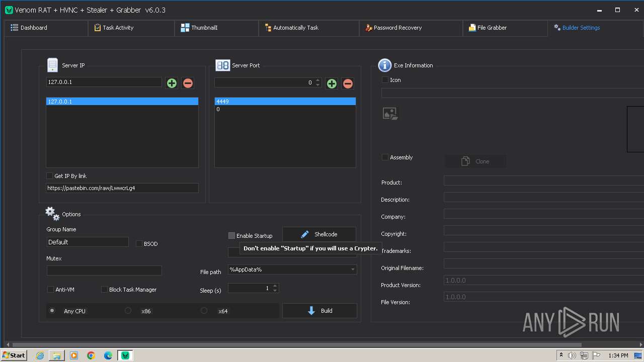Add the server port with green plus

click(332, 83)
